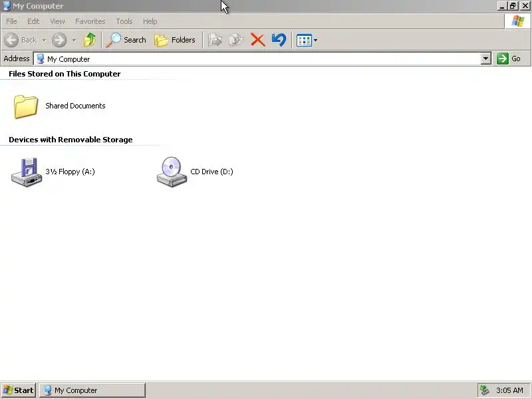Minimize the My Computer window
532x399 pixels.
click(501, 6)
